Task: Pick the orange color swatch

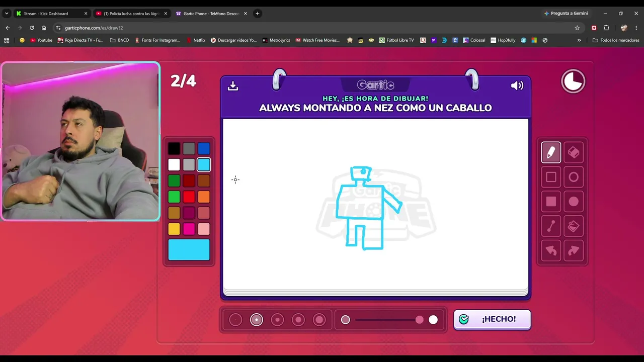Action: coord(204,197)
